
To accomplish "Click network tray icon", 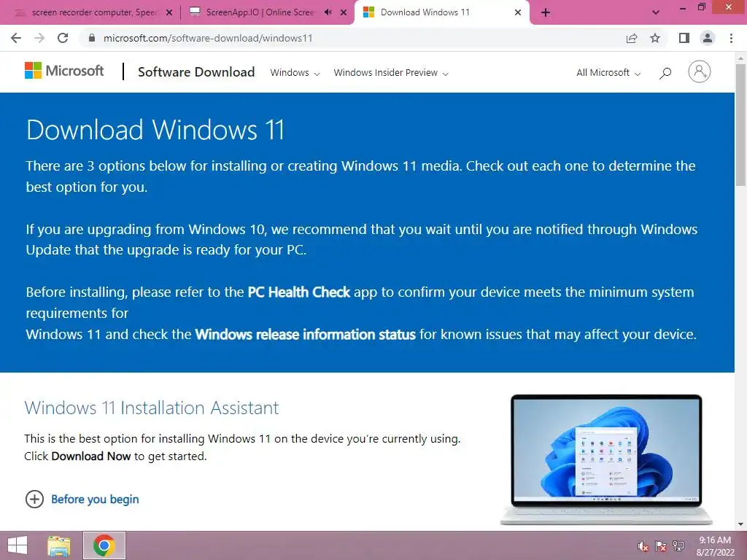I will pyautogui.click(x=678, y=546).
